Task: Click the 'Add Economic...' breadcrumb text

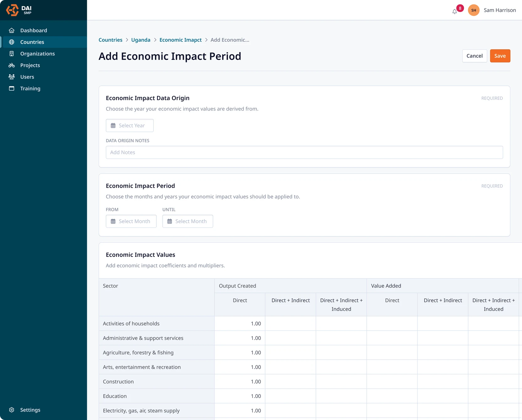Action: click(x=230, y=40)
